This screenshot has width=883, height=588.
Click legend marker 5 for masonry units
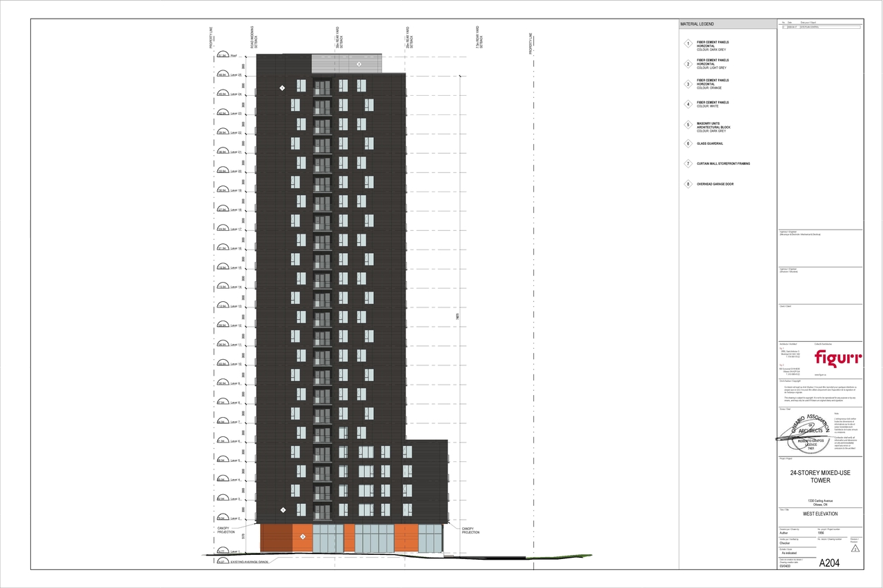(688, 125)
